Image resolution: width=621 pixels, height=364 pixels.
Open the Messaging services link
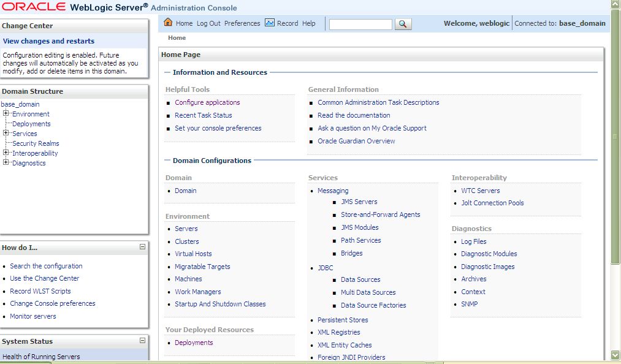click(x=333, y=191)
